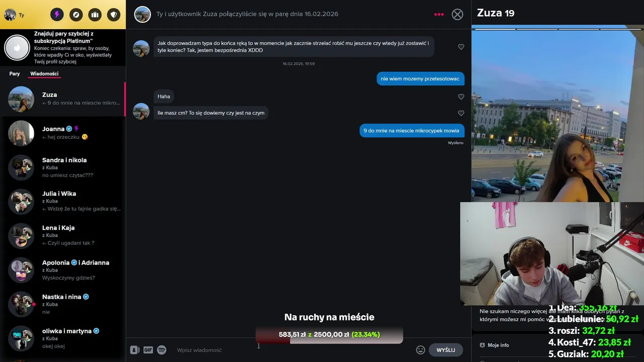
Task: Open the three-dot conversation options menu
Action: (439, 15)
